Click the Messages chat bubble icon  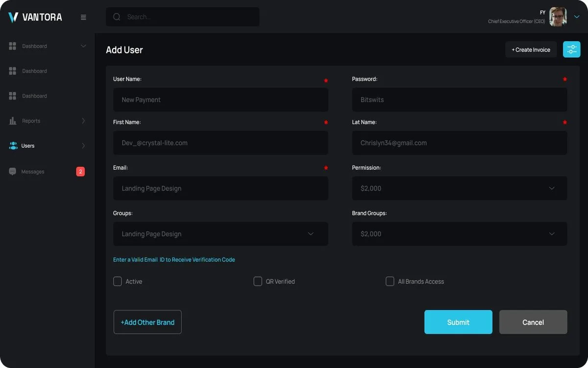13,172
